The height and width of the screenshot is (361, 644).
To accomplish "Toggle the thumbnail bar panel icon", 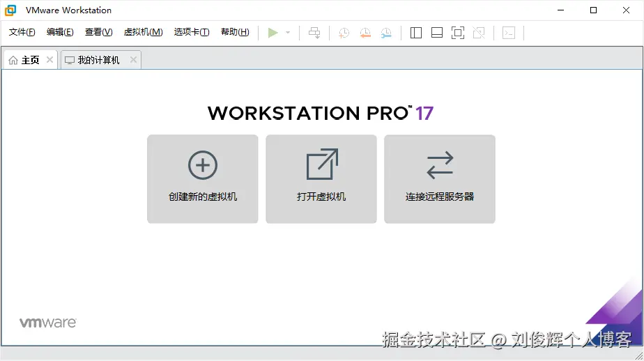I will tap(437, 33).
